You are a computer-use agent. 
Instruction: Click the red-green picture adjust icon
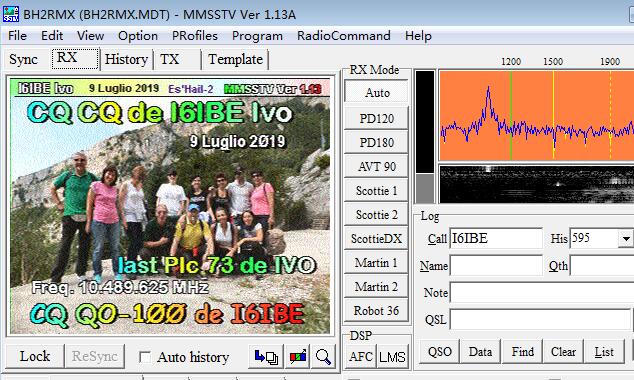(x=297, y=357)
